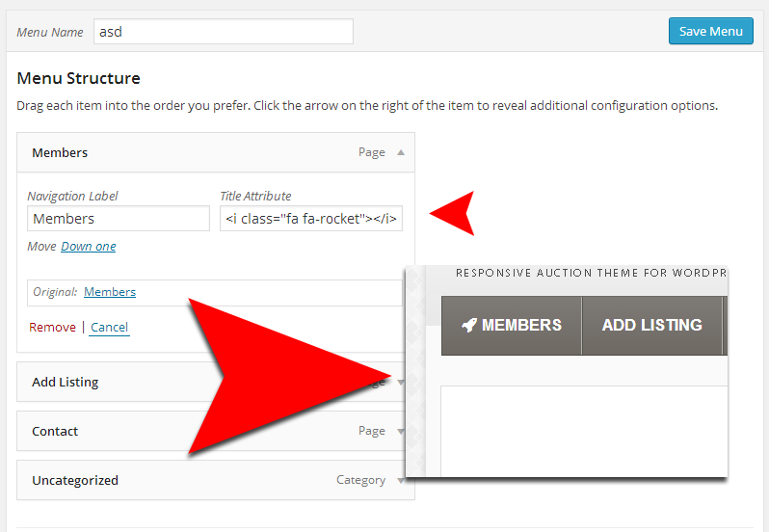The height and width of the screenshot is (532, 769).
Task: Remove the Members menu item
Action: coord(52,328)
